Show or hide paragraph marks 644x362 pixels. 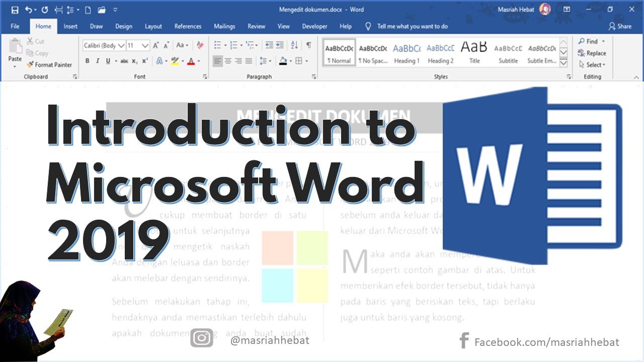coord(308,45)
